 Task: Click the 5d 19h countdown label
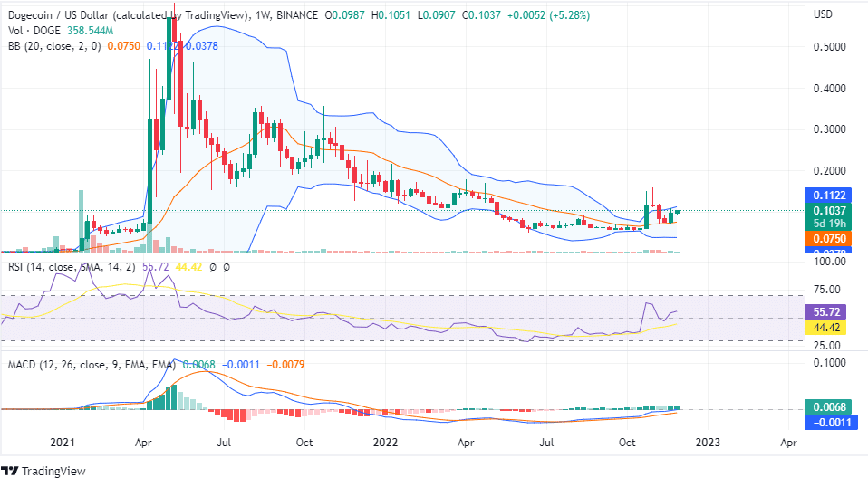click(x=829, y=224)
